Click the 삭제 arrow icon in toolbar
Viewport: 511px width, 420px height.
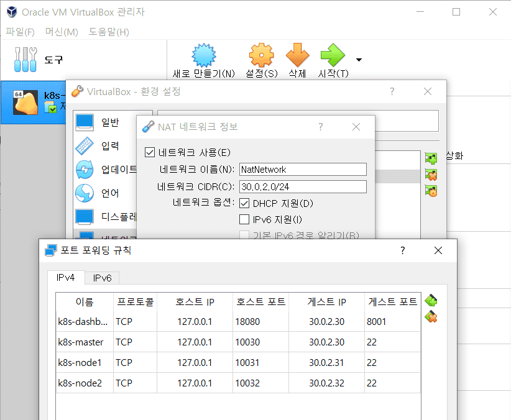(297, 55)
